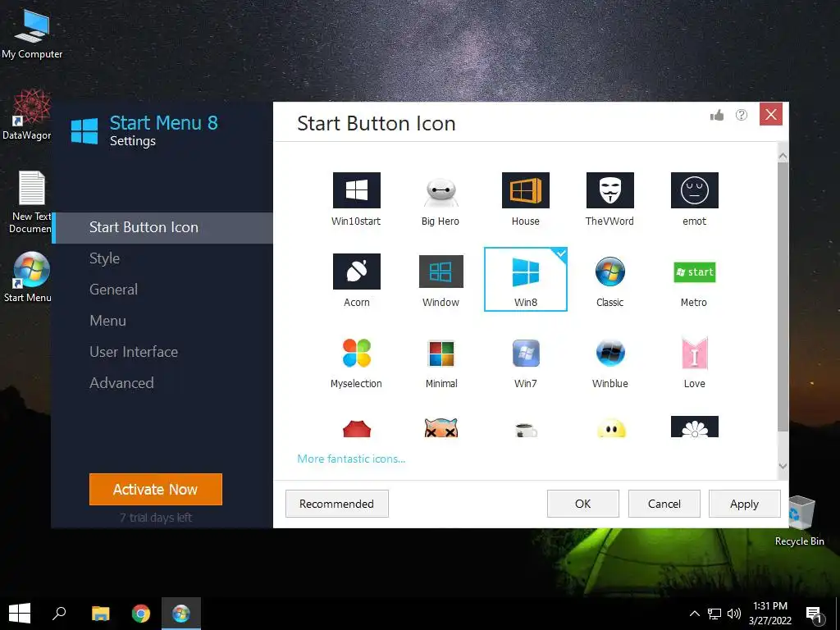
Task: Pick the cat face icon with X eyes
Action: pyautogui.click(x=441, y=427)
